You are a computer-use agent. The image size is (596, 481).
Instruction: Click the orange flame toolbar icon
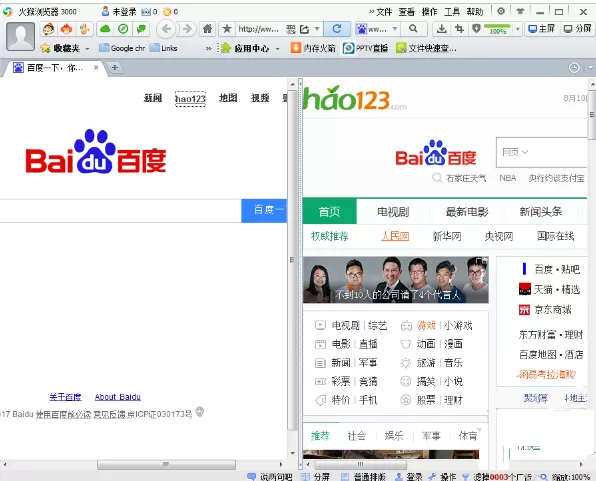(67, 29)
